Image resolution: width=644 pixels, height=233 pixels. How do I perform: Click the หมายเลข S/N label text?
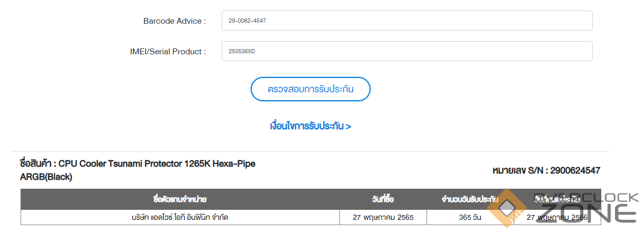(519, 171)
